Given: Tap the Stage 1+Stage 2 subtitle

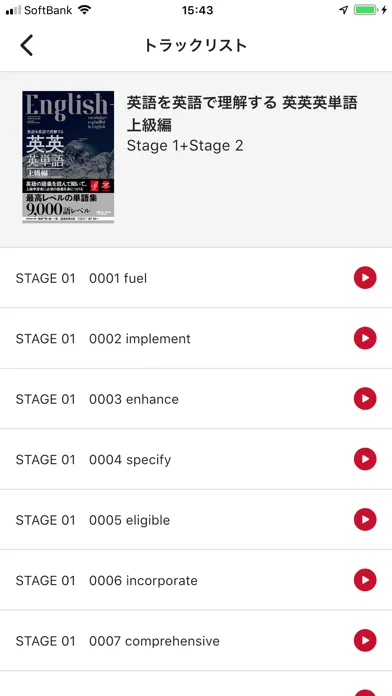Looking at the screenshot, I should 185,146.
